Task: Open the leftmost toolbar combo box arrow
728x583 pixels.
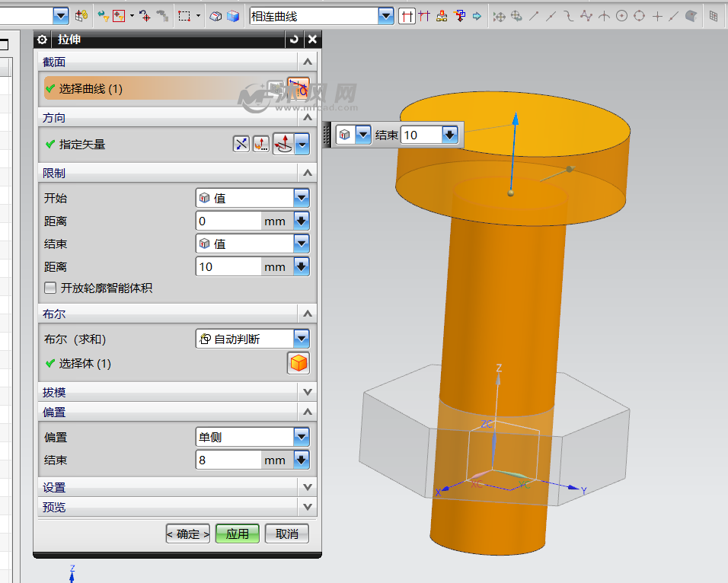Action: click(61, 16)
